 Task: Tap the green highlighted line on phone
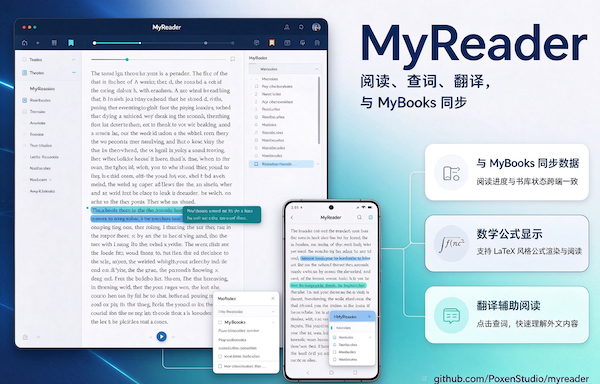328,285
